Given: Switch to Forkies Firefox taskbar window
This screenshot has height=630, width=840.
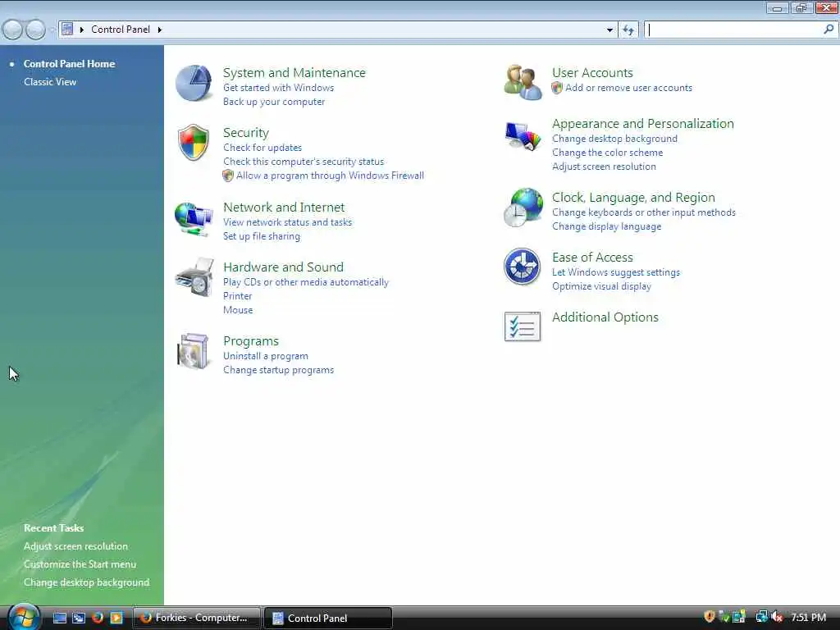Looking at the screenshot, I should [x=197, y=618].
